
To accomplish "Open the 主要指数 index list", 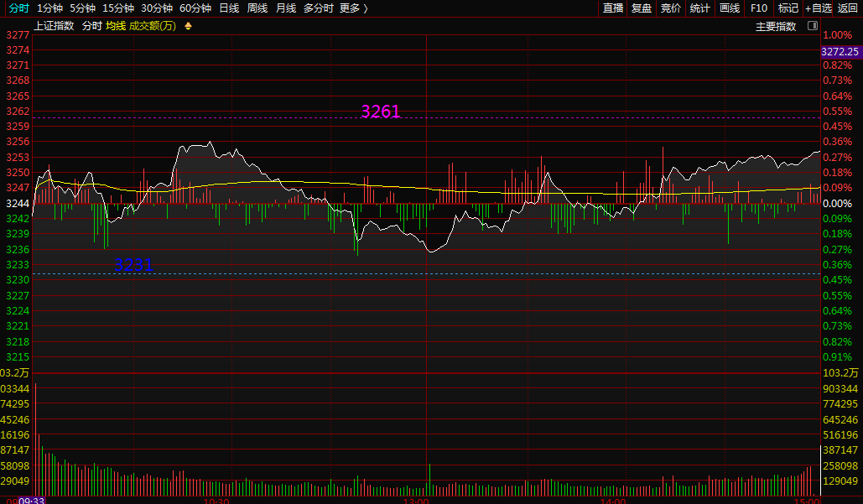I will (x=776, y=26).
